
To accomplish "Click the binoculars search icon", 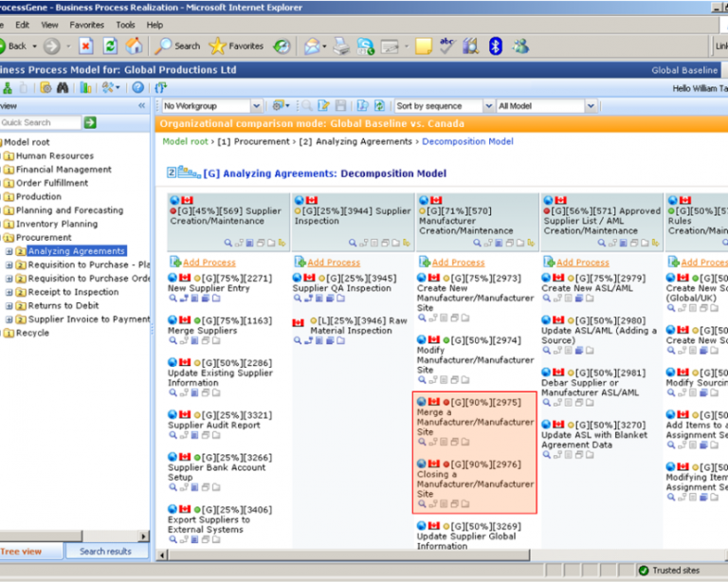I will [63, 87].
